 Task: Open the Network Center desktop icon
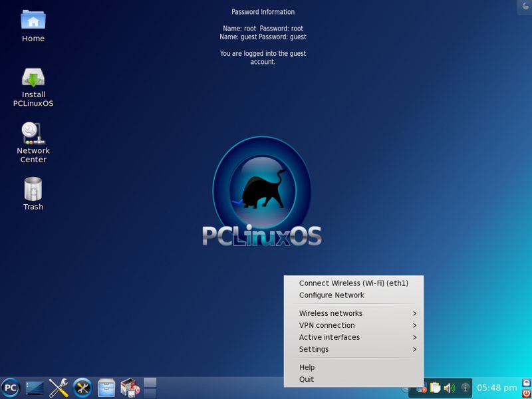[33, 142]
